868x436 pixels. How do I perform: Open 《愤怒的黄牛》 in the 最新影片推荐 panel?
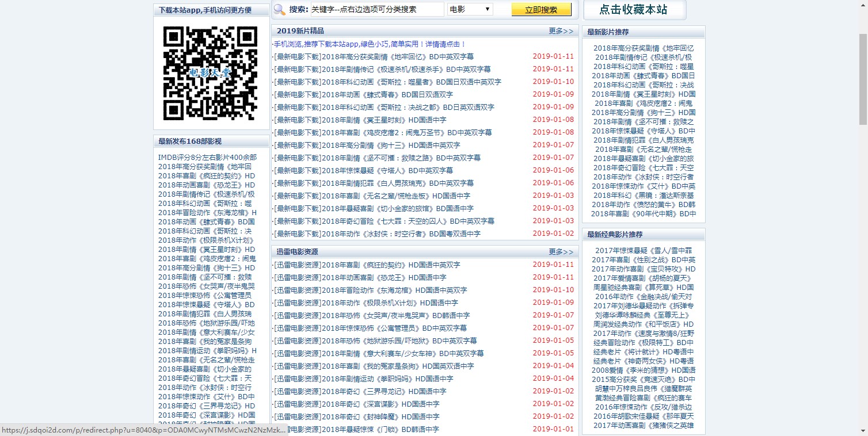point(644,204)
